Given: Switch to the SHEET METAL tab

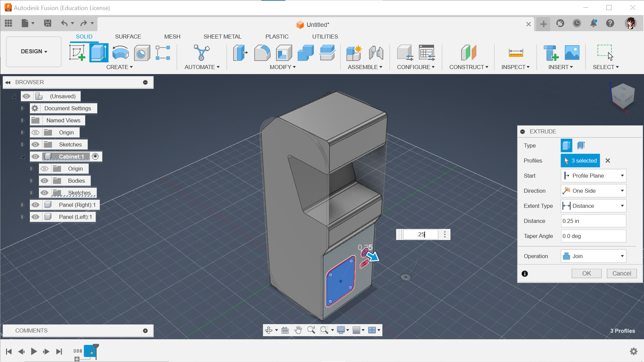Looking at the screenshot, I should point(222,36).
